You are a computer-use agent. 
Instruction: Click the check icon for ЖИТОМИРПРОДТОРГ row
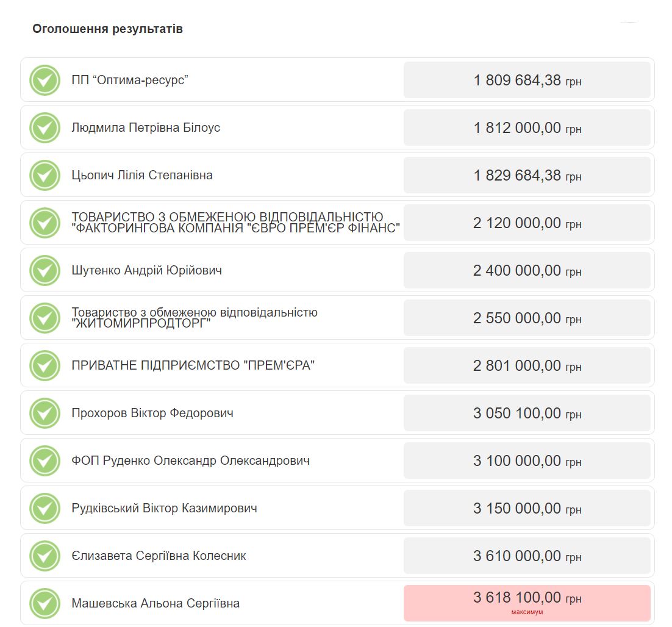tap(45, 318)
